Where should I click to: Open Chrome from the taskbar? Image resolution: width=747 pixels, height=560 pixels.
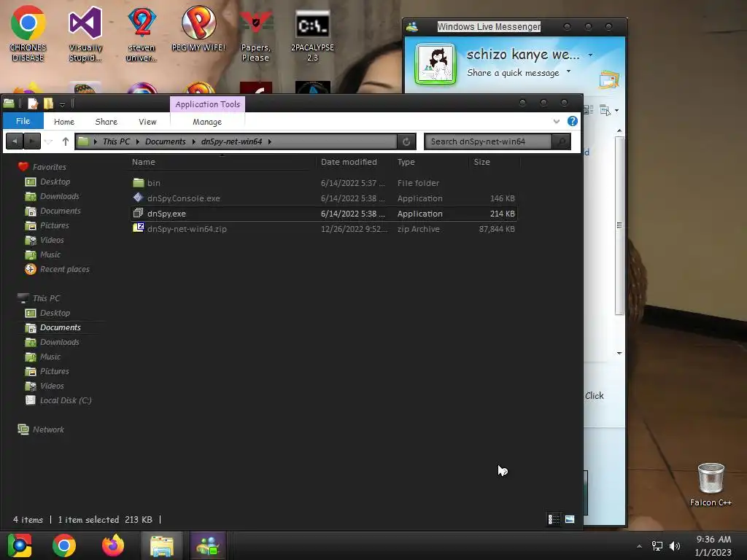[64, 545]
